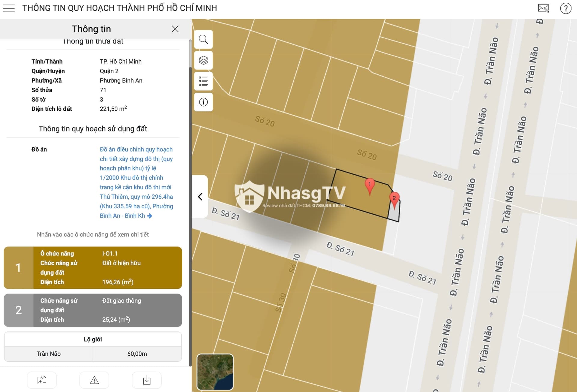The width and height of the screenshot is (577, 392).
Task: Collapse the info panel with left chevron
Action: 200,197
